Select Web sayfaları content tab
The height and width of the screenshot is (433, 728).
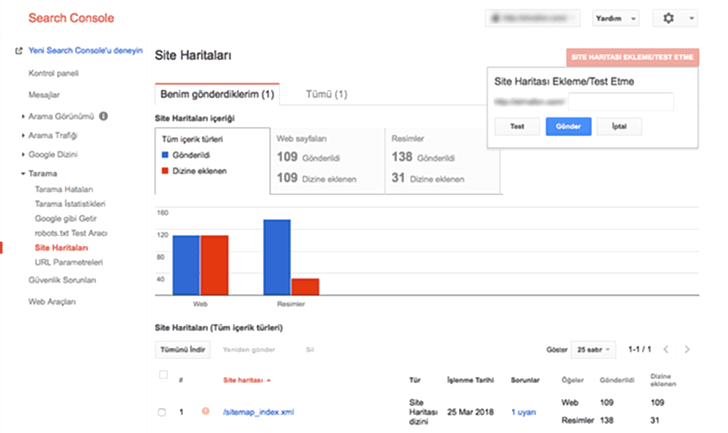327,161
